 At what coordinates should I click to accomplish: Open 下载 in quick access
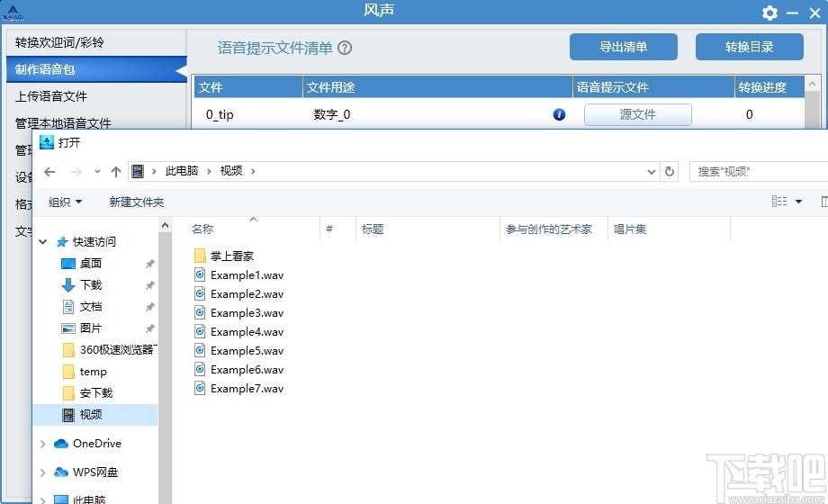pyautogui.click(x=90, y=284)
